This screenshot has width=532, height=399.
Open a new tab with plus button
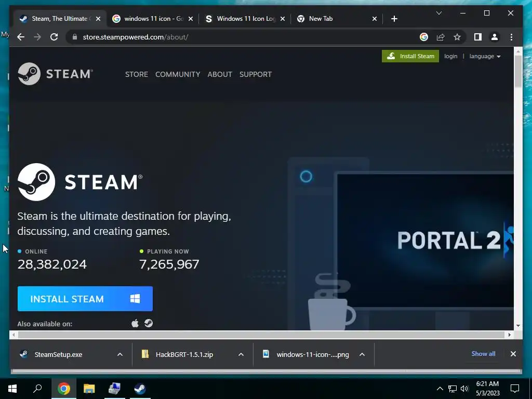[x=394, y=19]
